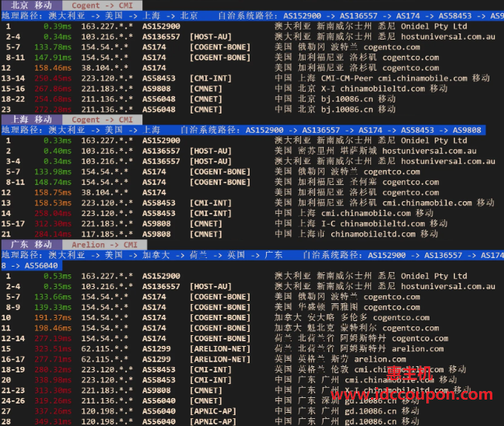Screen dimensions: 504x426
Task: Click the 280.32ms latency value
Action: tap(53, 369)
